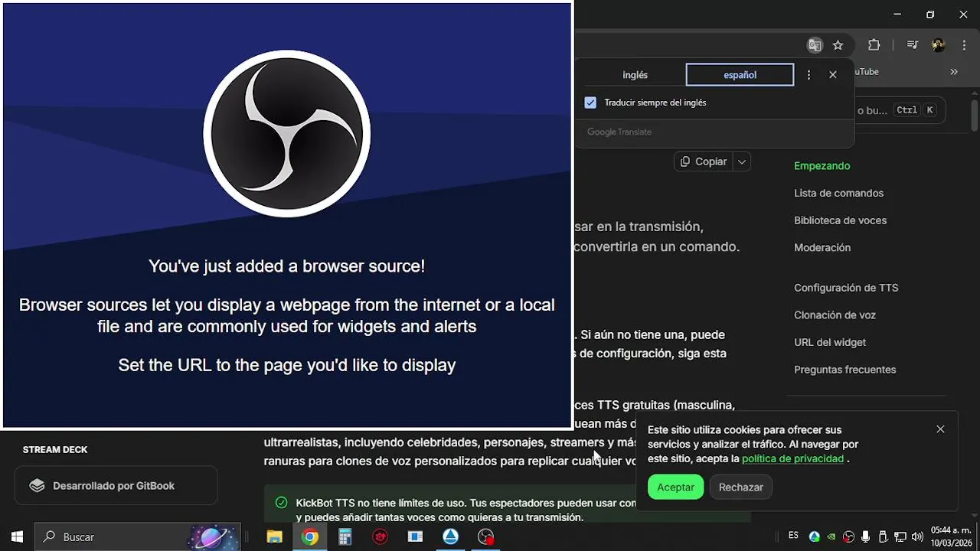Toggle Traducir siempre del inglés checkbox
Image resolution: width=980 pixels, height=551 pixels.
click(x=590, y=103)
